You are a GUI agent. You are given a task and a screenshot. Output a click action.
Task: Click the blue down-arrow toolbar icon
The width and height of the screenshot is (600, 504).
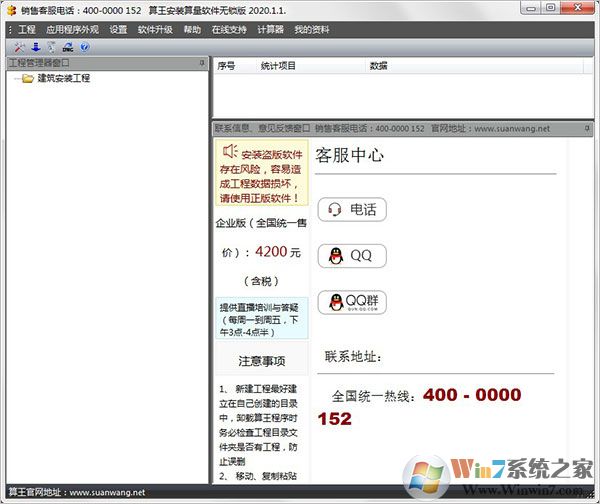(36, 47)
